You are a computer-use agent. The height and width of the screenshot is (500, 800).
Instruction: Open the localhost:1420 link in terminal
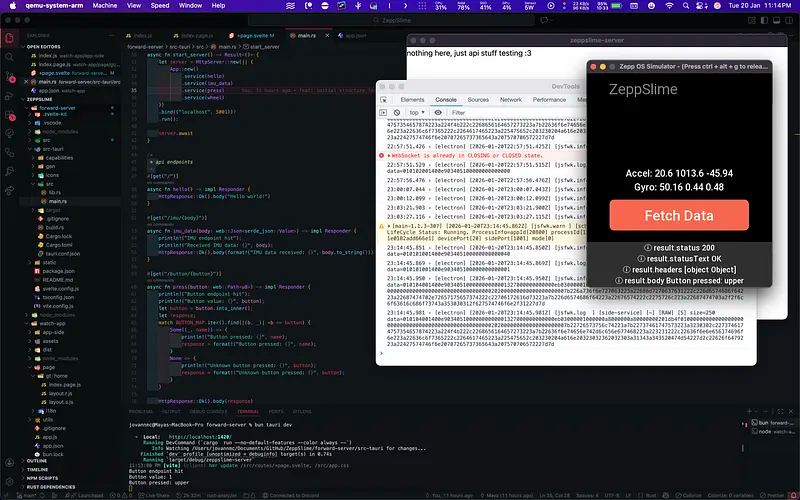click(x=201, y=437)
